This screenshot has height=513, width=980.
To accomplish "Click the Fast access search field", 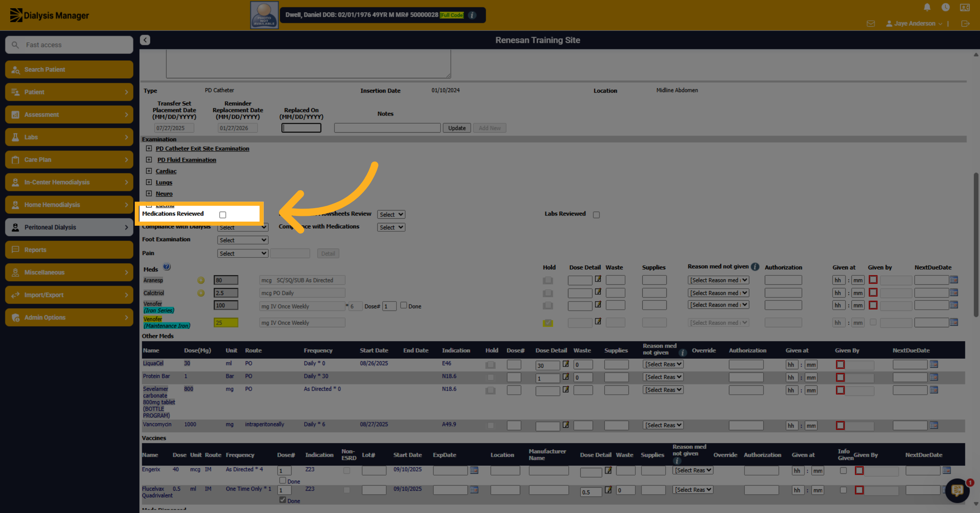I will [69, 45].
